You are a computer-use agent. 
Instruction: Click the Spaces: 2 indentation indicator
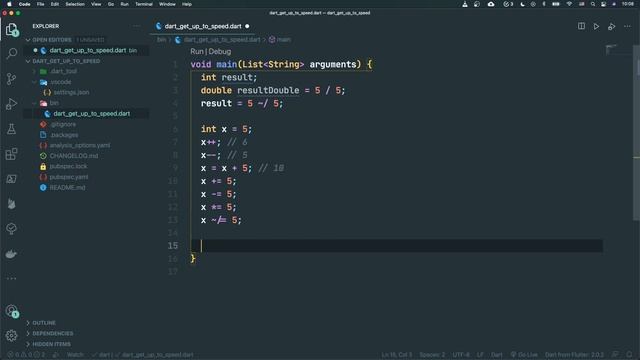(432, 354)
